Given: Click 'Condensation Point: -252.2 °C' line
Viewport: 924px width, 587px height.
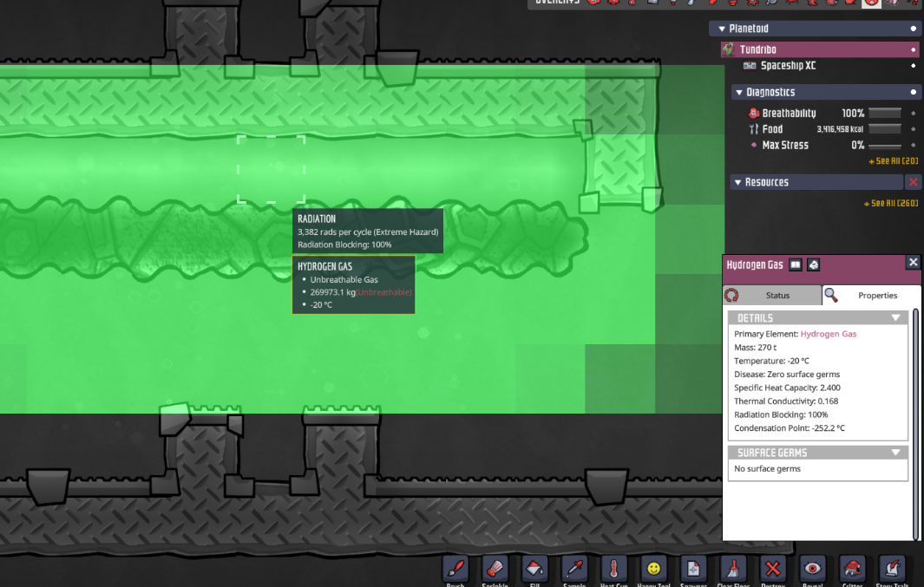Looking at the screenshot, I should [789, 428].
